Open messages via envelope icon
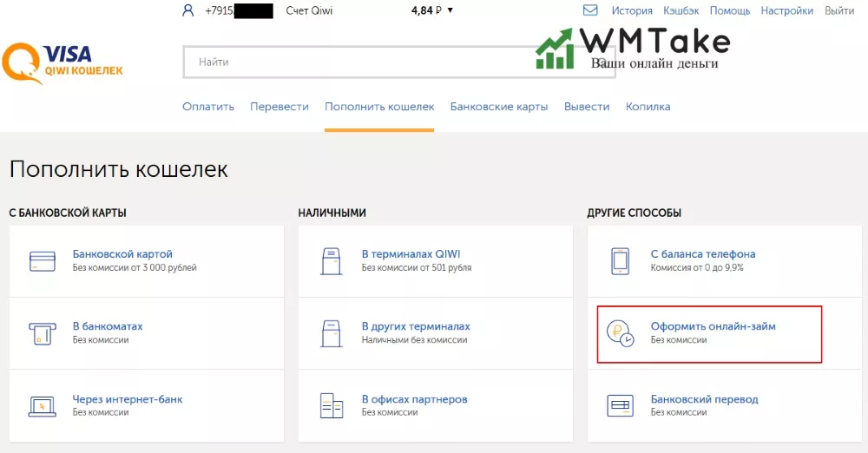 (x=590, y=10)
